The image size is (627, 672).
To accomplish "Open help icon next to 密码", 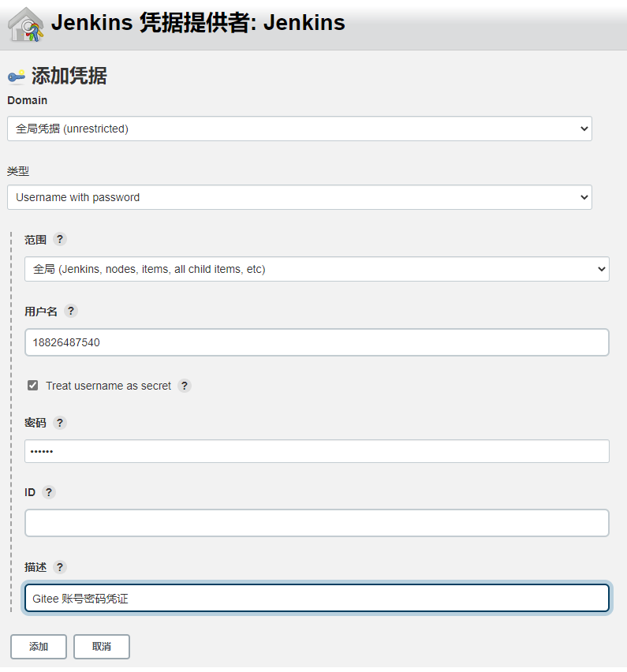I will (x=60, y=423).
